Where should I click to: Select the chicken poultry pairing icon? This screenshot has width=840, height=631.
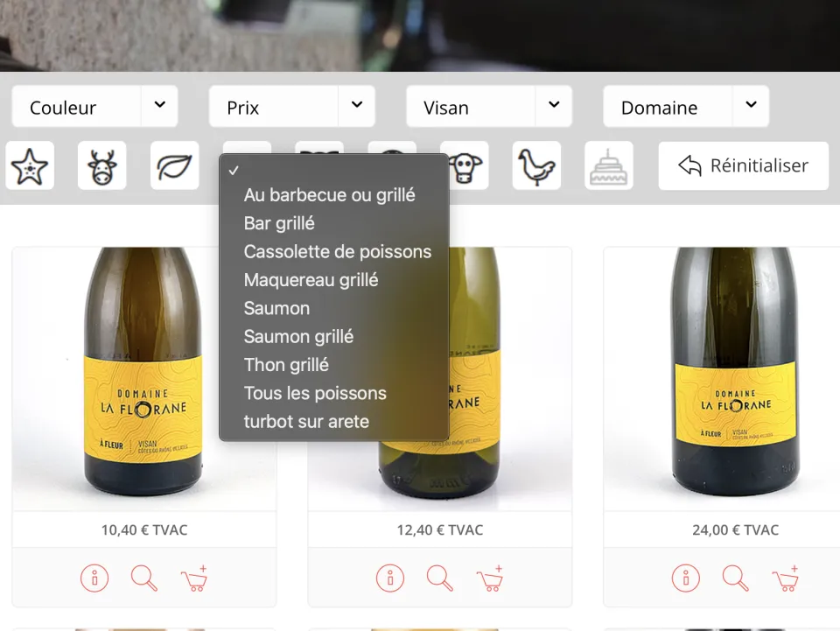click(536, 165)
